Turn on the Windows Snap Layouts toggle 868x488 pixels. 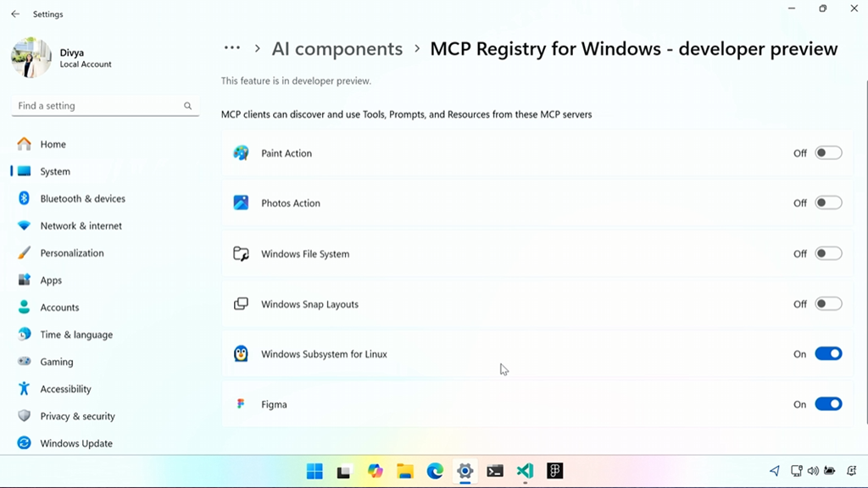828,304
